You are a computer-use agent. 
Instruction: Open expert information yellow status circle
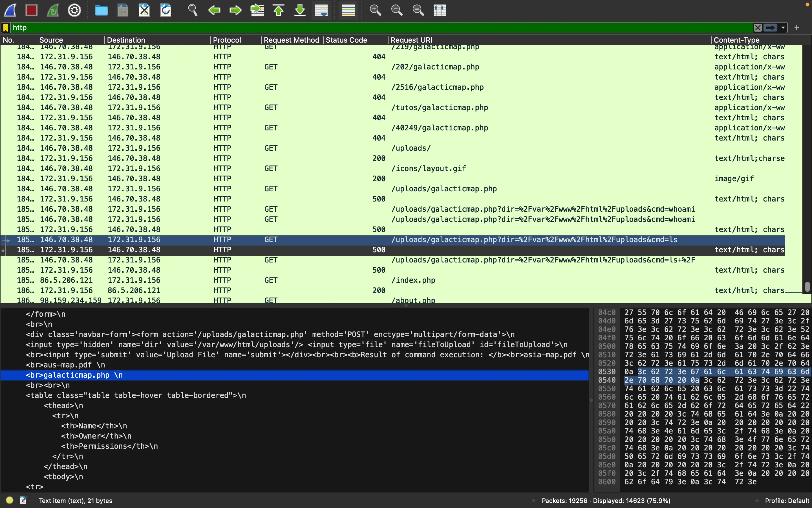(10, 500)
